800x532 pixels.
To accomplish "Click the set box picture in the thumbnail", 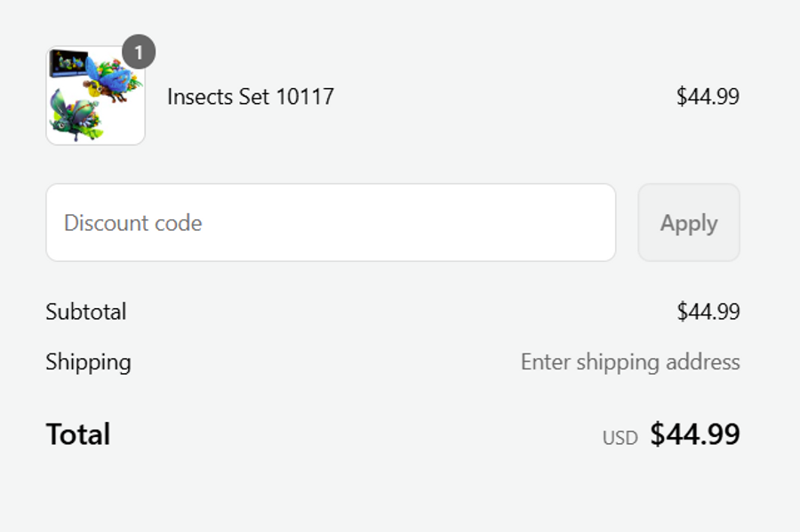I will tap(68, 63).
